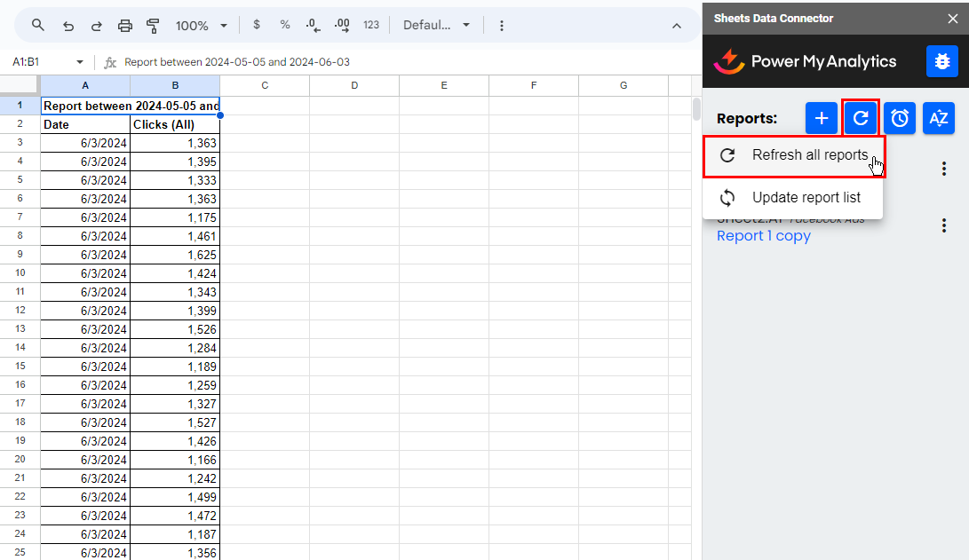
Task: Click the bug report icon in header
Action: point(942,61)
